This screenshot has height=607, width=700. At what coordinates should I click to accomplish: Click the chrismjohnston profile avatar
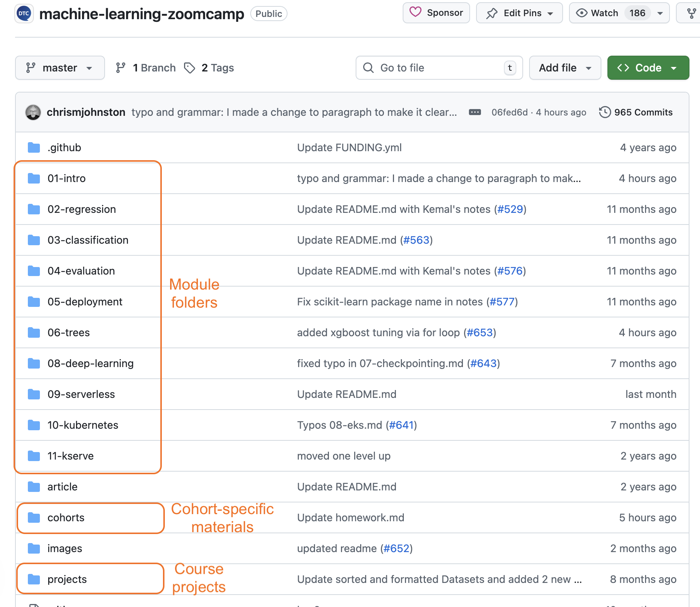click(x=33, y=112)
